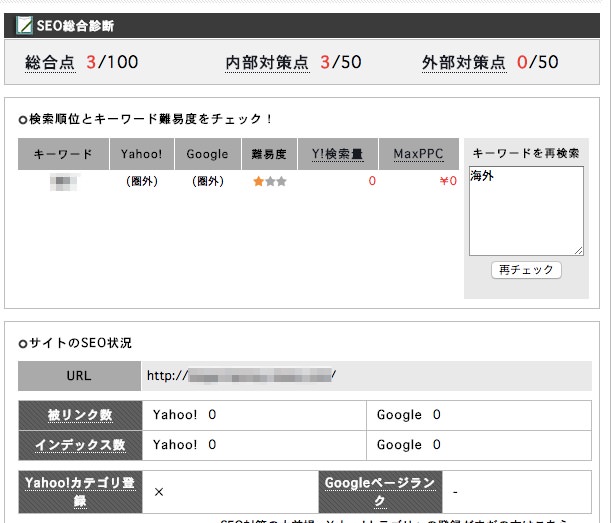Image resolution: width=612 pixels, height=523 pixels.
Task: Click the ¥0 MaxPPC value
Action: click(x=448, y=181)
